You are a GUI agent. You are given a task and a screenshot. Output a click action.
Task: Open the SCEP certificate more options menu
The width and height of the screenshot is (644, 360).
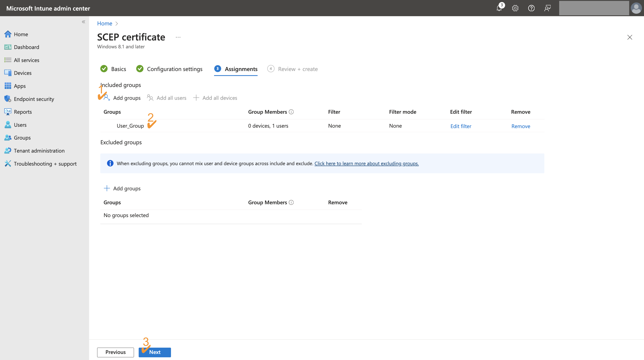tap(178, 37)
